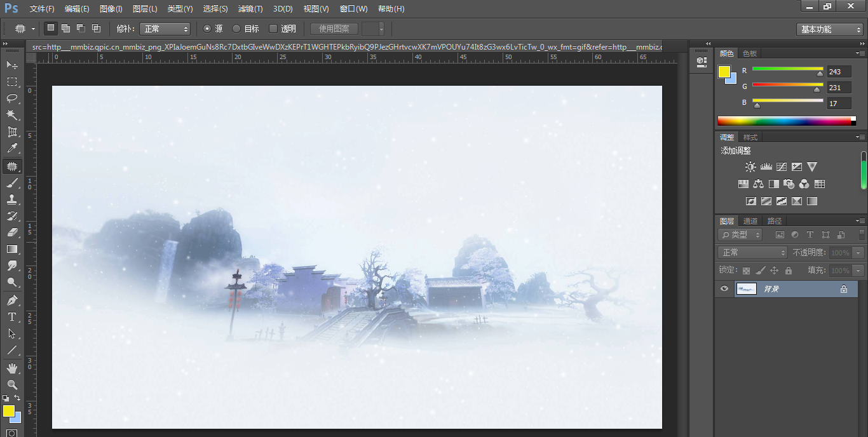Image resolution: width=868 pixels, height=437 pixels.
Task: Add a Brightness/Contrast adjustment
Action: [750, 166]
